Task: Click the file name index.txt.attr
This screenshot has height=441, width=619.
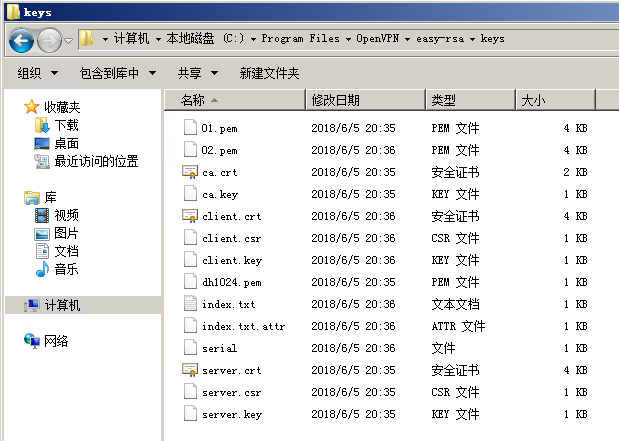Action: [243, 327]
